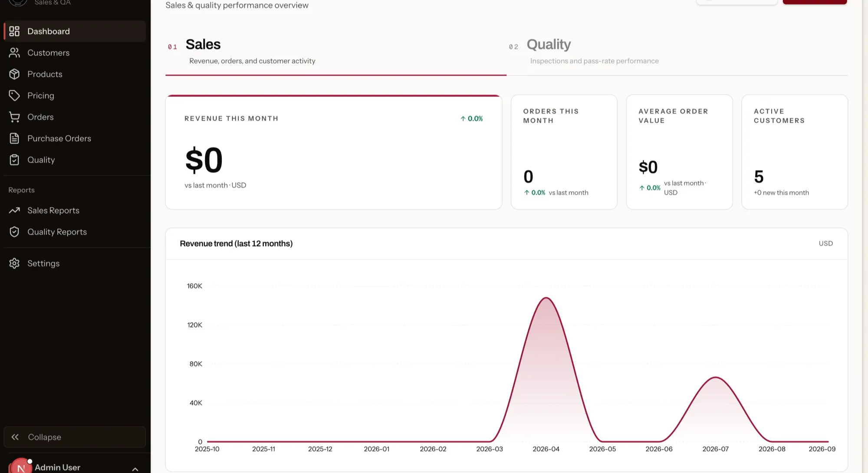Click the Orders shopping cart icon

14,117
